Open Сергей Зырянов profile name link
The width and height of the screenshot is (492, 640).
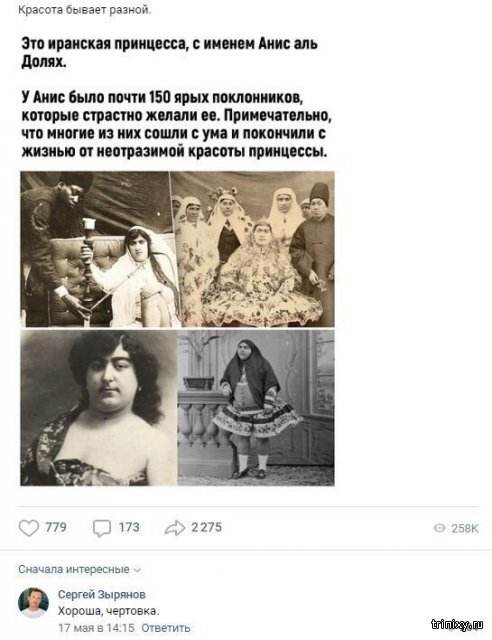102,595
